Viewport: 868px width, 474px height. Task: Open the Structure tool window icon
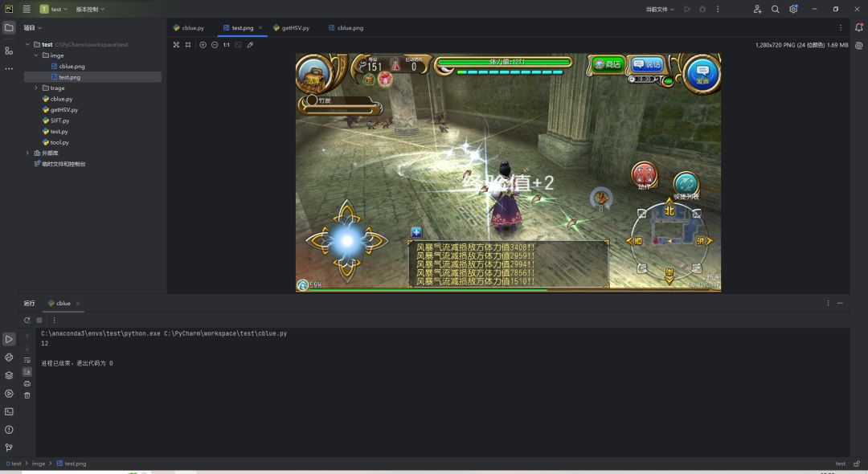9,51
